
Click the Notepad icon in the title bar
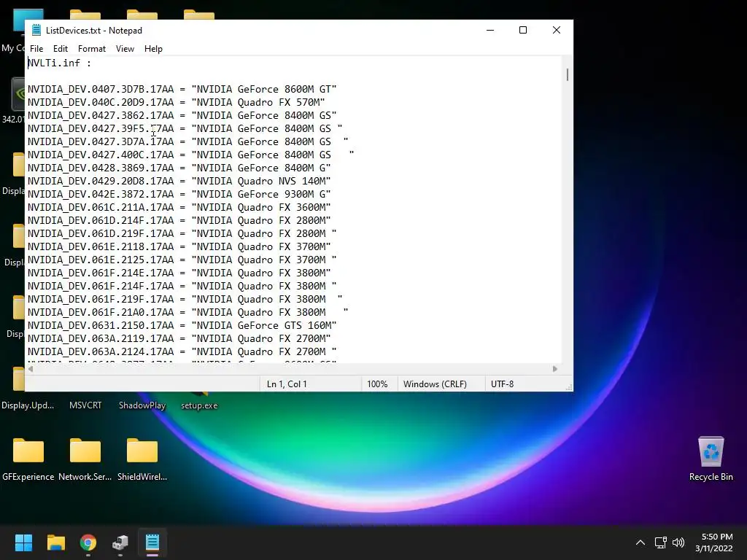(x=36, y=30)
